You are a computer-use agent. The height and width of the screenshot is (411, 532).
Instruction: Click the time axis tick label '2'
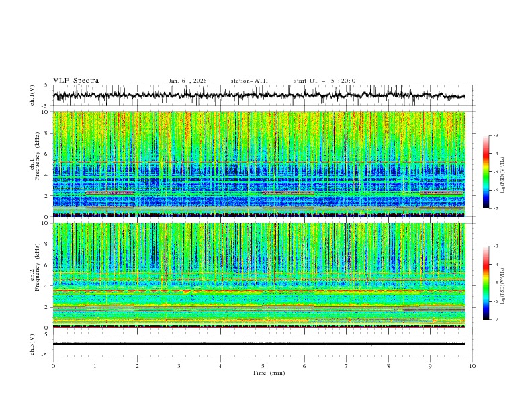pos(137,366)
